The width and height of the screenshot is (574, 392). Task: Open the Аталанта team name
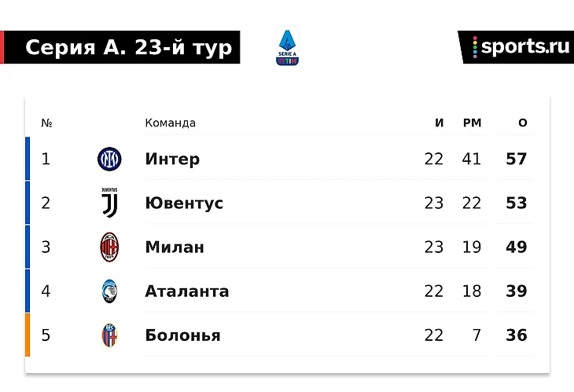coord(187,291)
